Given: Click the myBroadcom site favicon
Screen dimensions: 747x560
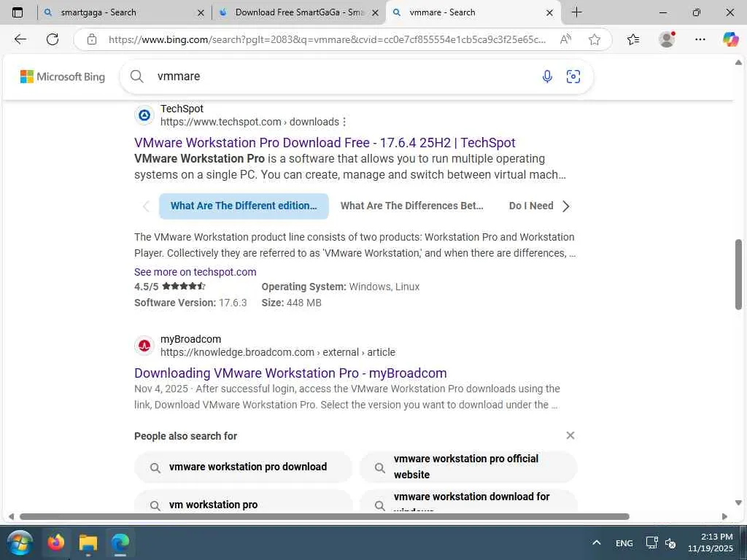Looking at the screenshot, I should coord(144,346).
